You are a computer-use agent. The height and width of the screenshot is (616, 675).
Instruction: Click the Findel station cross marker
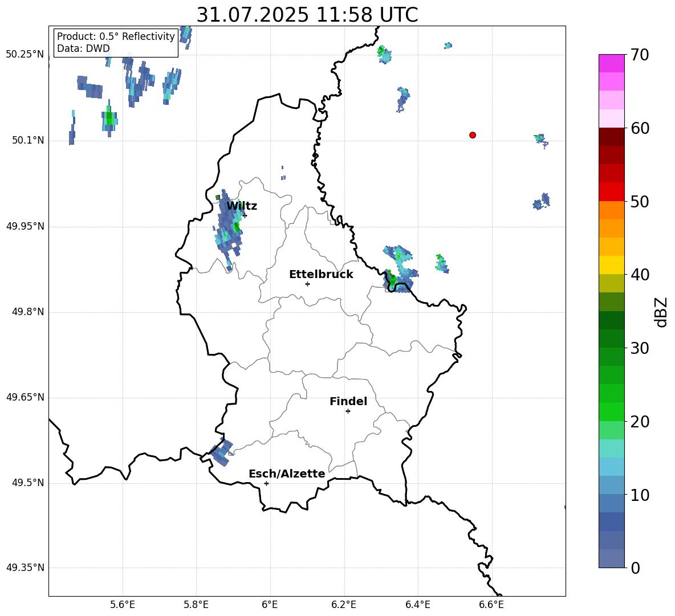point(348,411)
